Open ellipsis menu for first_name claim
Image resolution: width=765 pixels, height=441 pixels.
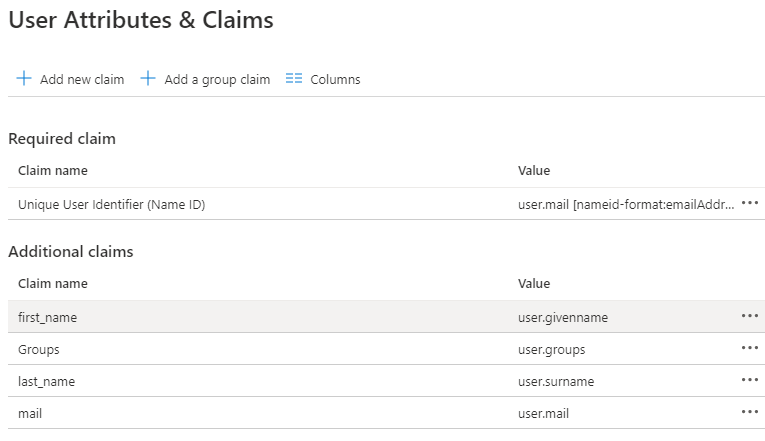[x=750, y=316]
